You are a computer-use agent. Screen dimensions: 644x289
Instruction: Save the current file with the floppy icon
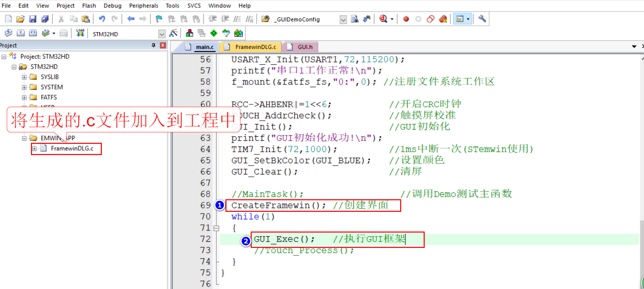coord(33,19)
